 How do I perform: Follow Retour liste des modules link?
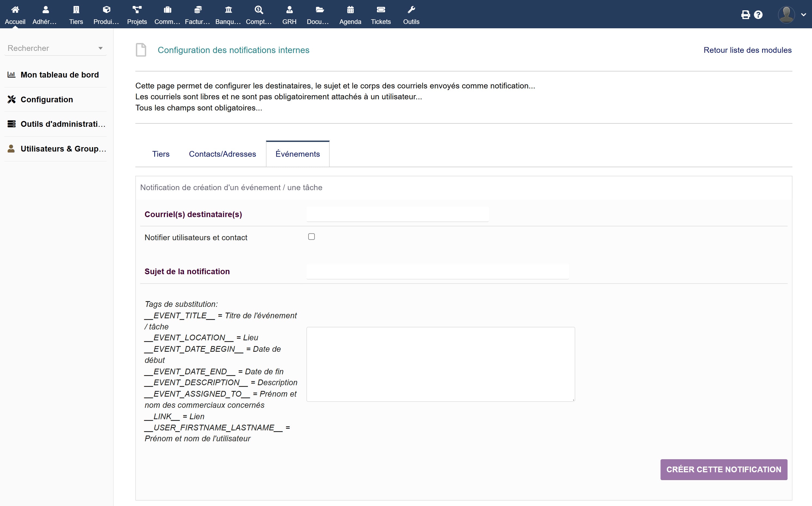[x=748, y=50]
